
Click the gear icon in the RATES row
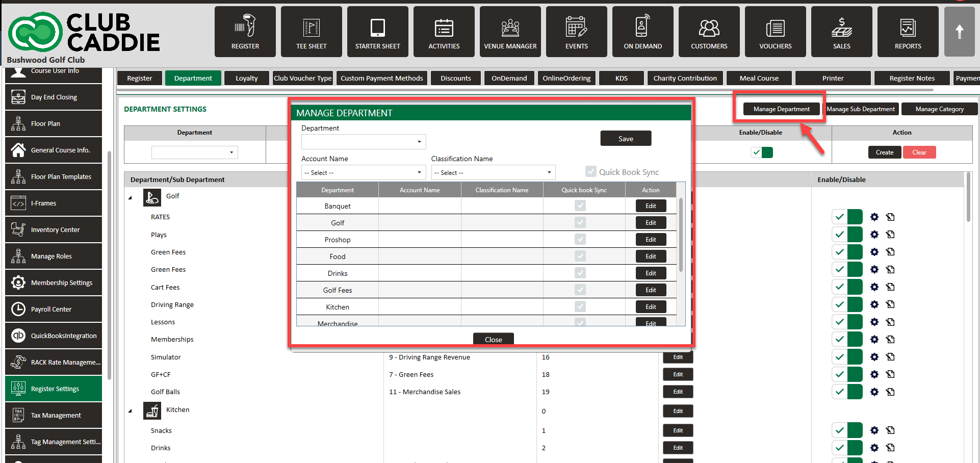874,217
